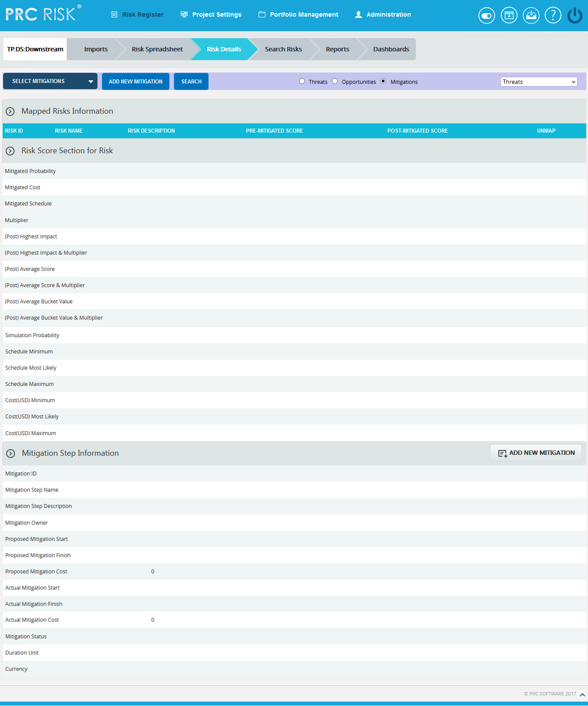The width and height of the screenshot is (588, 706).
Task: Click the Simulation Probability label
Action: coord(32,335)
